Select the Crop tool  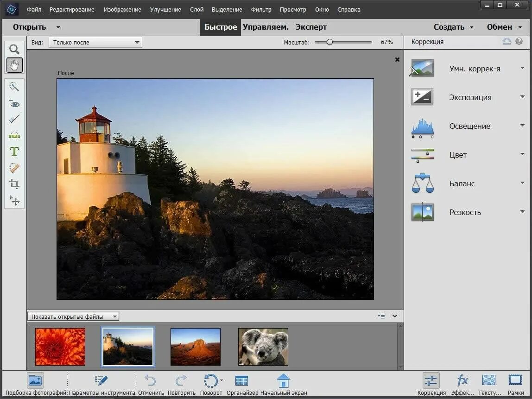point(14,184)
